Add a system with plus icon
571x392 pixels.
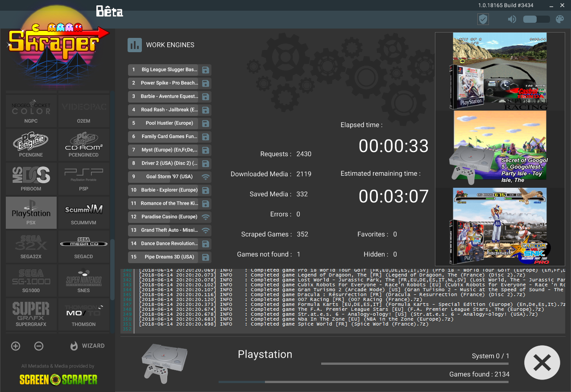point(16,346)
